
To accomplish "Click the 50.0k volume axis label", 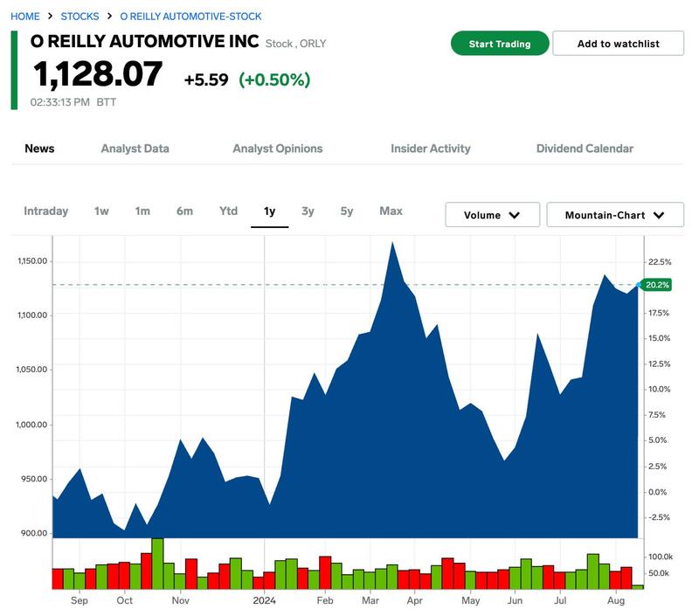I will coord(659,573).
